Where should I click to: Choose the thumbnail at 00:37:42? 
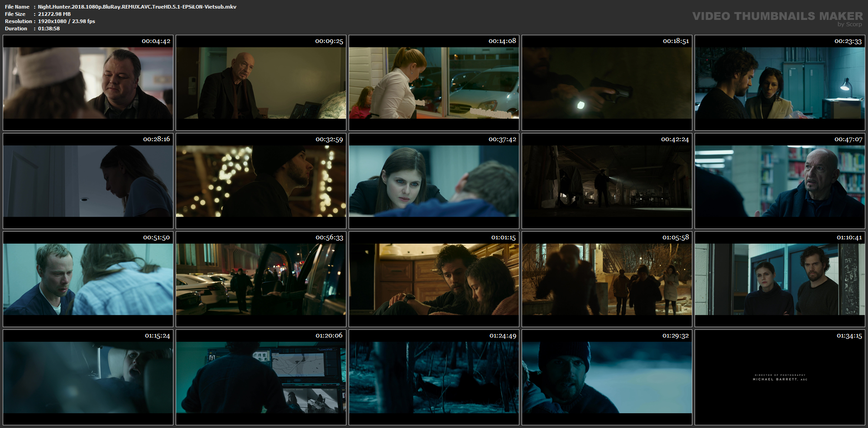(x=434, y=181)
